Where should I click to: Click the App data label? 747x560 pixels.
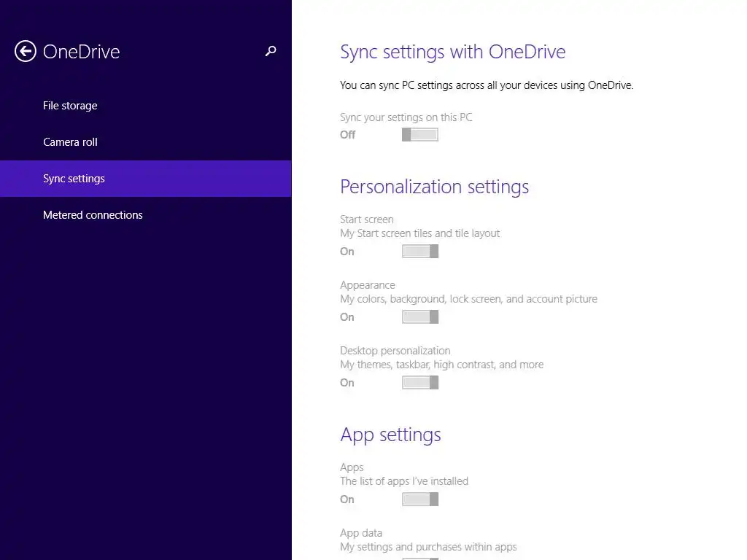click(x=361, y=533)
